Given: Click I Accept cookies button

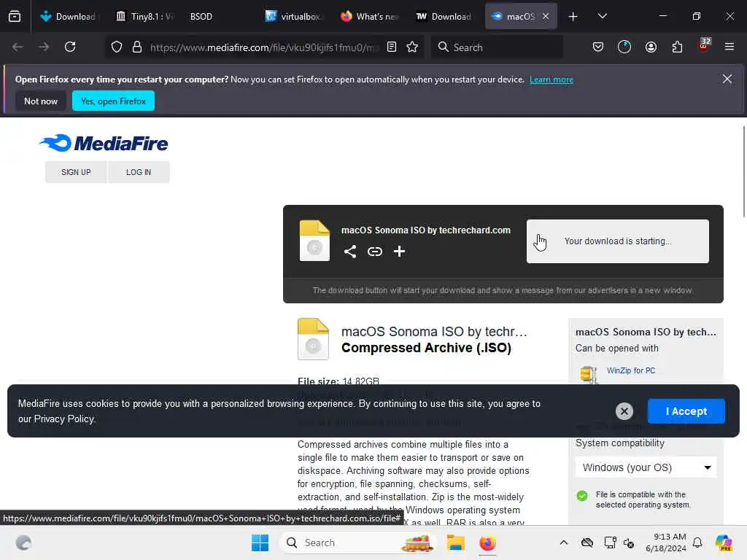Looking at the screenshot, I should 686,411.
